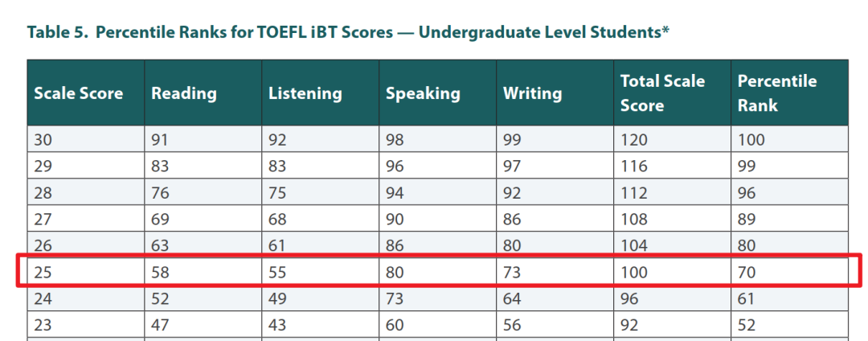Select the Scale Score column header
868x341 pixels.
86,92
